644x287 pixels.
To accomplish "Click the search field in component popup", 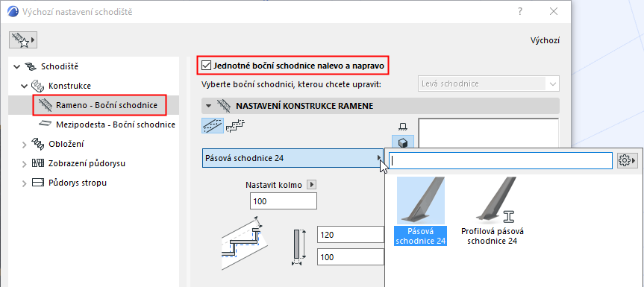I will pyautogui.click(x=501, y=160).
